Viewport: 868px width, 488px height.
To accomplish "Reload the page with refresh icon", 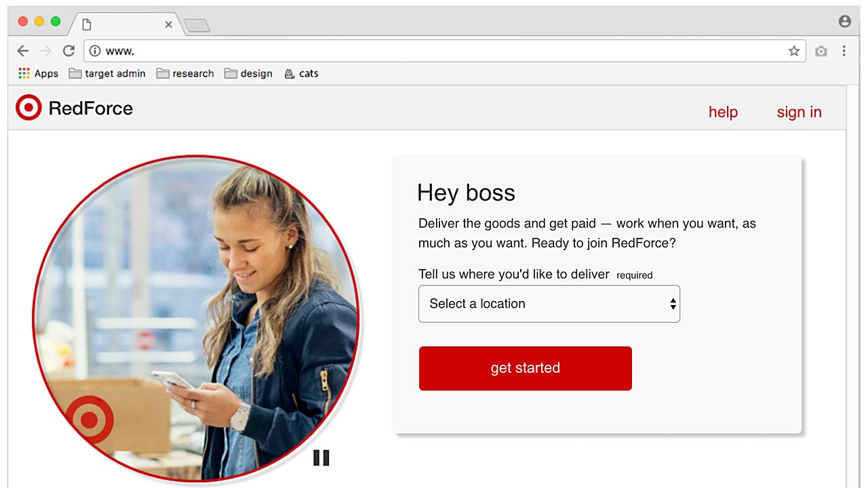I will tap(68, 51).
